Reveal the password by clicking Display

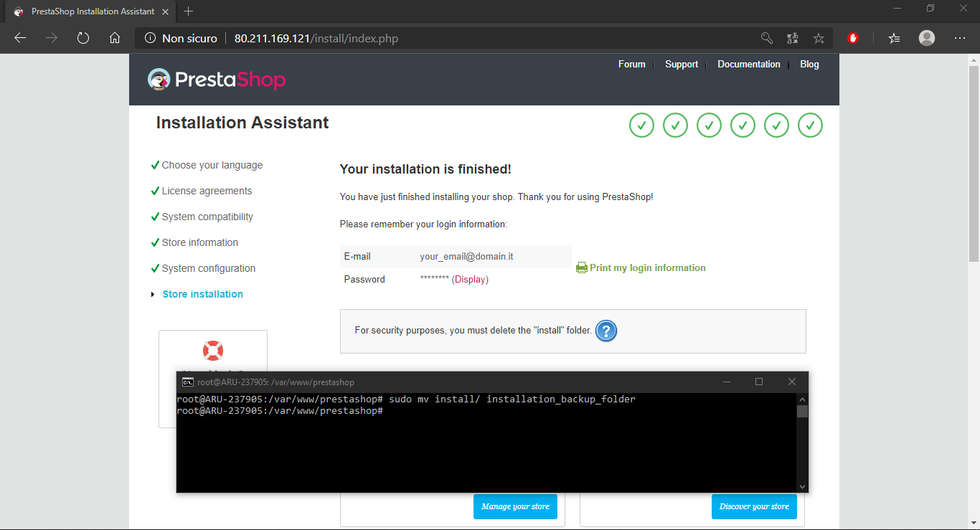[470, 279]
